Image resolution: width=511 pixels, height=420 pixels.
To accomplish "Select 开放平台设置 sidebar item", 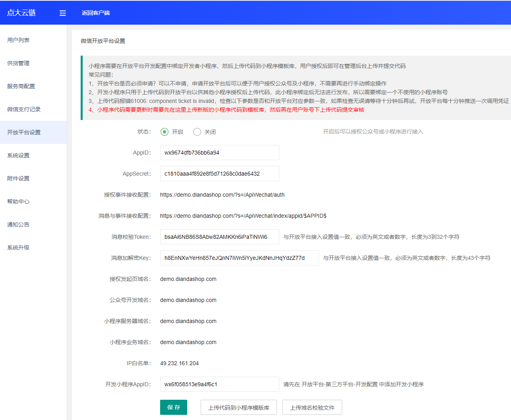I will (x=33, y=132).
